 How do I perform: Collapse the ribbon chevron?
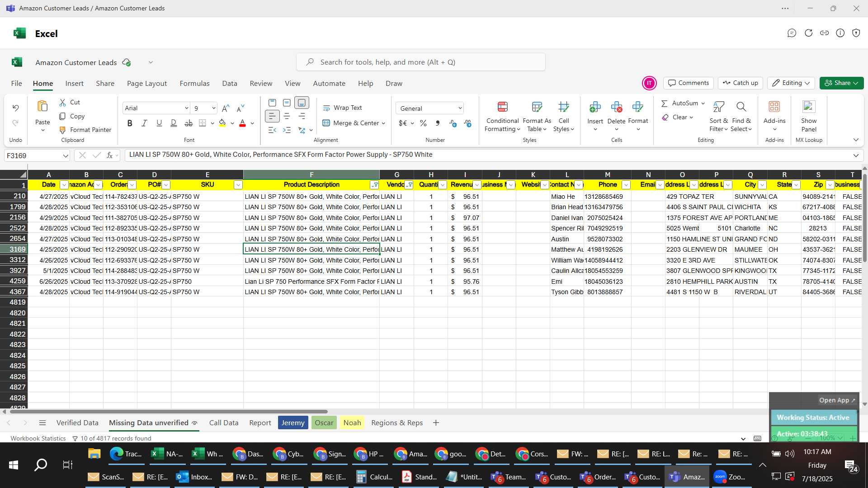[x=856, y=140]
